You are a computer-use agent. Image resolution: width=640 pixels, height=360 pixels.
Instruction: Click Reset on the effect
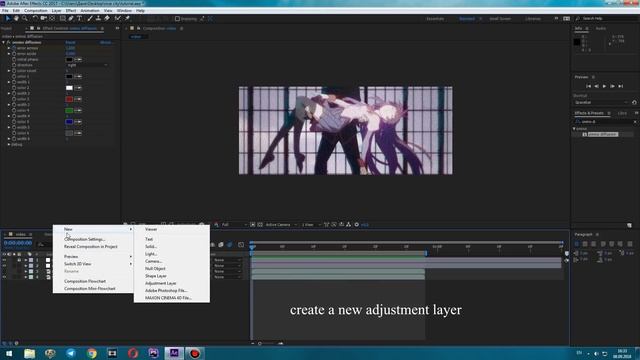click(71, 42)
